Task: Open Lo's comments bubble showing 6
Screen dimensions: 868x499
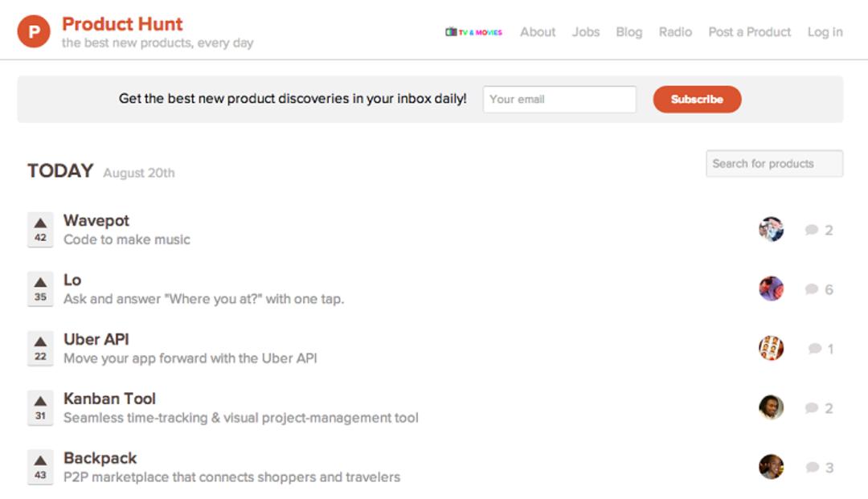Action: point(819,289)
